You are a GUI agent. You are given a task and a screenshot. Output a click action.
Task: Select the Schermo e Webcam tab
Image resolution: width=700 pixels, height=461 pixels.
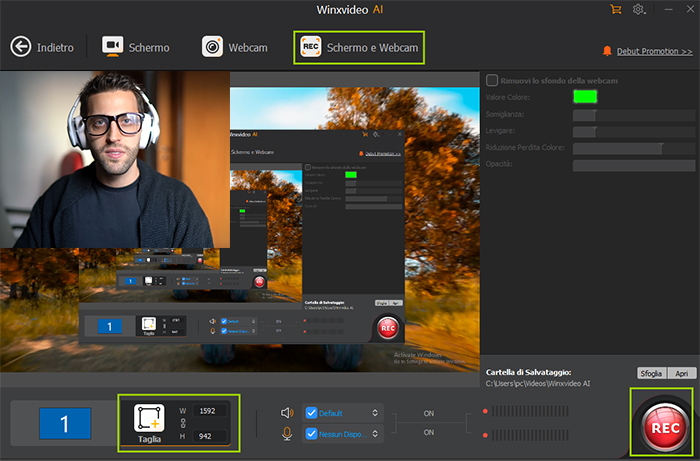pos(358,47)
